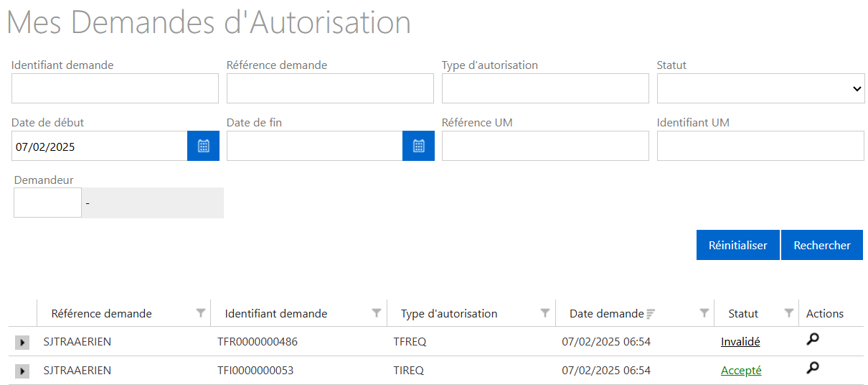This screenshot has width=868, height=385.
Task: Click the Réinitialiser button
Action: (x=737, y=245)
